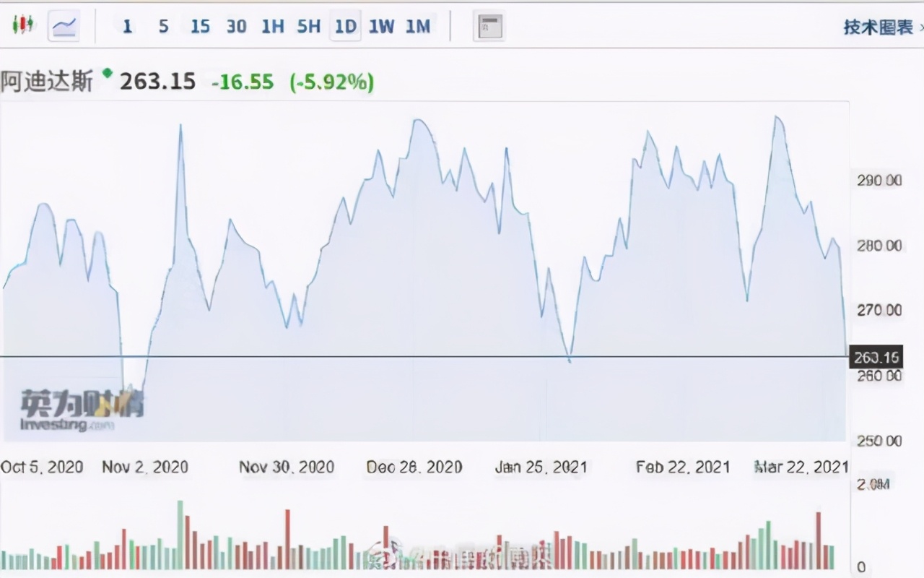Click the Oct 5, 2020 date label
Viewport: 924px width, 578px height.
(x=42, y=467)
